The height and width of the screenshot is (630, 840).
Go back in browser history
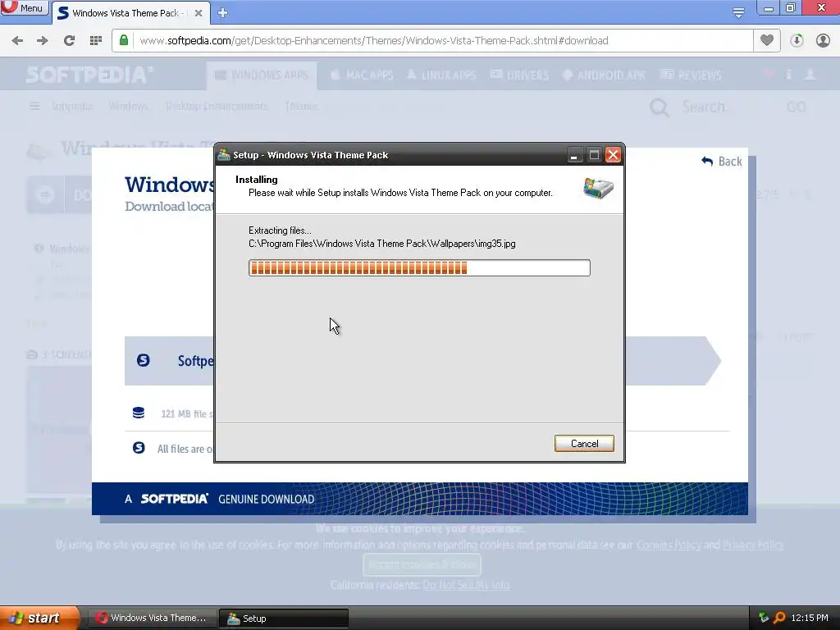[17, 41]
